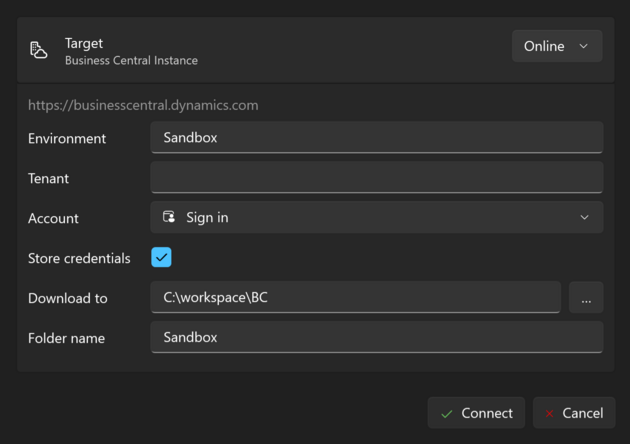
Task: Click the Store credentials label
Action: click(x=79, y=258)
